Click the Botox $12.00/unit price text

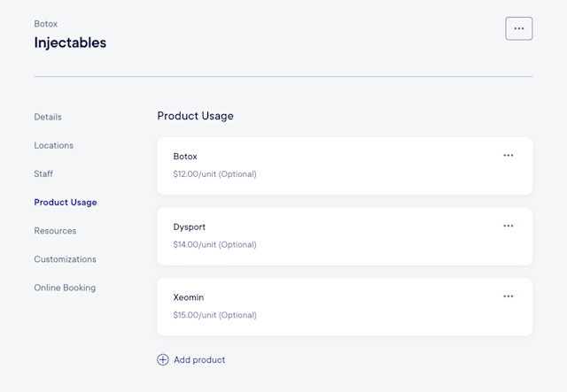tap(214, 174)
